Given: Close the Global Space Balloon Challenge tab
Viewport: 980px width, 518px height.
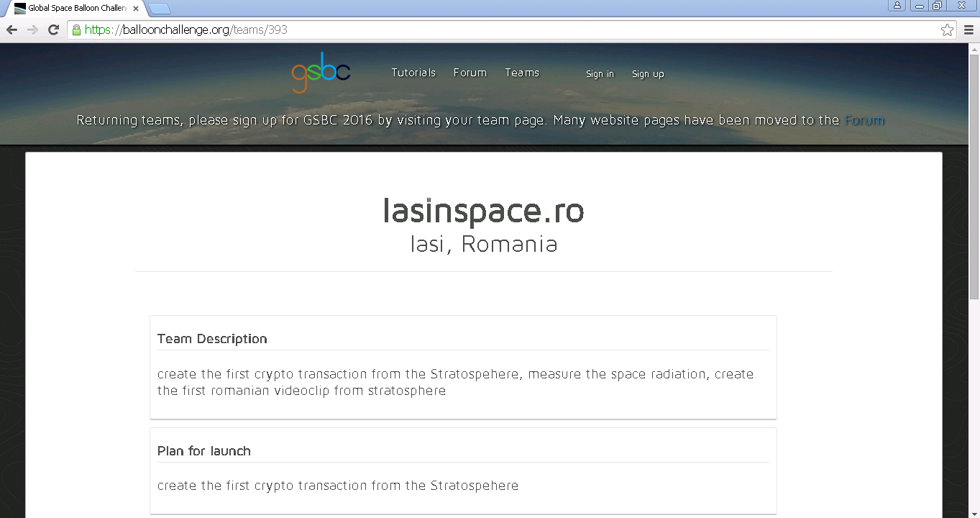Looking at the screenshot, I should pyautogui.click(x=136, y=9).
